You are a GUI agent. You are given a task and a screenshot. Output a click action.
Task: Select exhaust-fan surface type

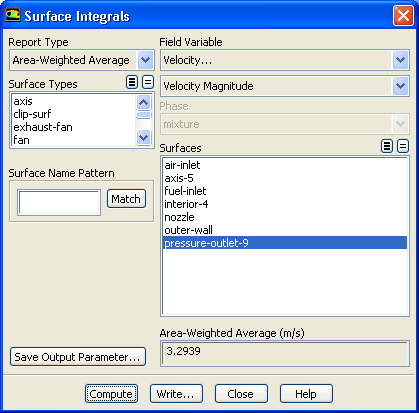tap(43, 127)
